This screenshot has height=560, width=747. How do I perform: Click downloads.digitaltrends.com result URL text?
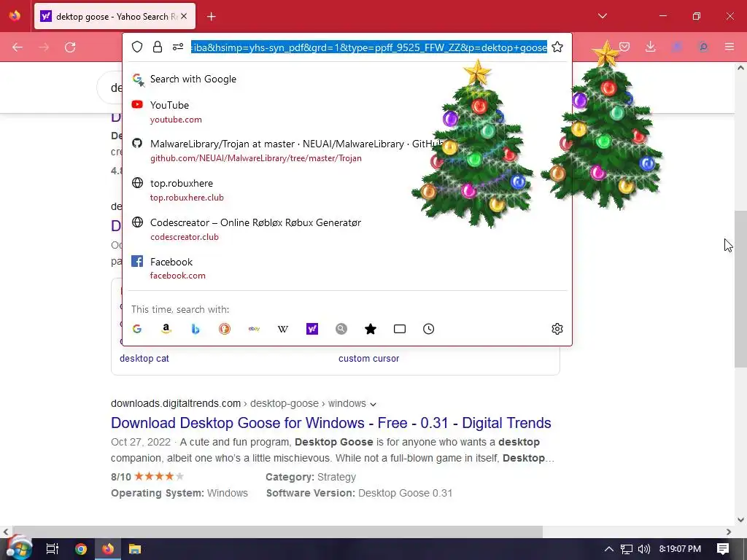coord(176,403)
